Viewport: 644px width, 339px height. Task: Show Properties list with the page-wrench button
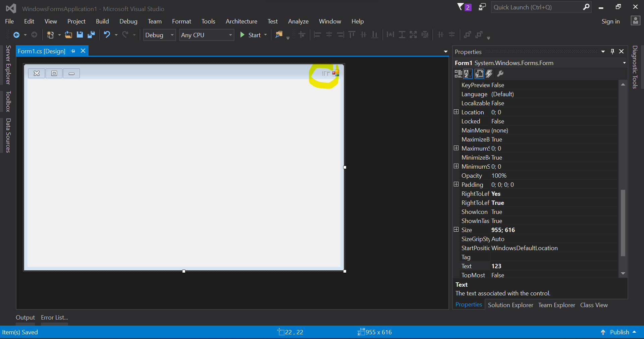[x=479, y=74]
